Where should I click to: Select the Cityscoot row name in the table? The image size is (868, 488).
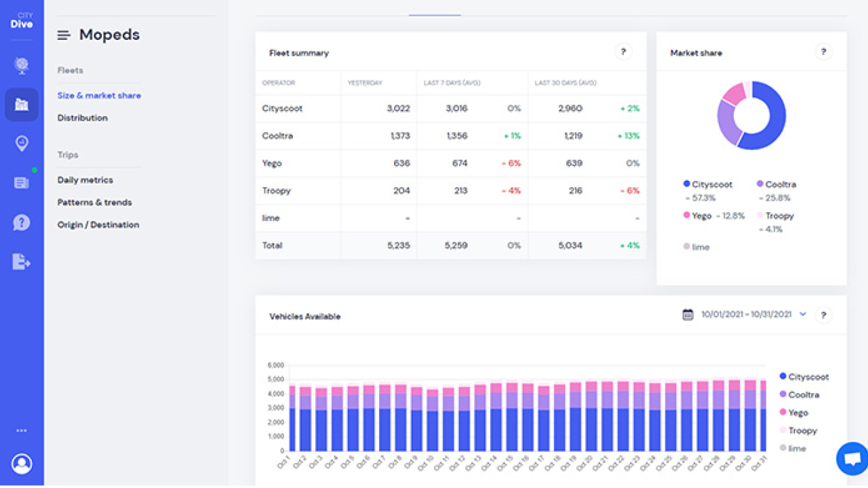pos(282,108)
